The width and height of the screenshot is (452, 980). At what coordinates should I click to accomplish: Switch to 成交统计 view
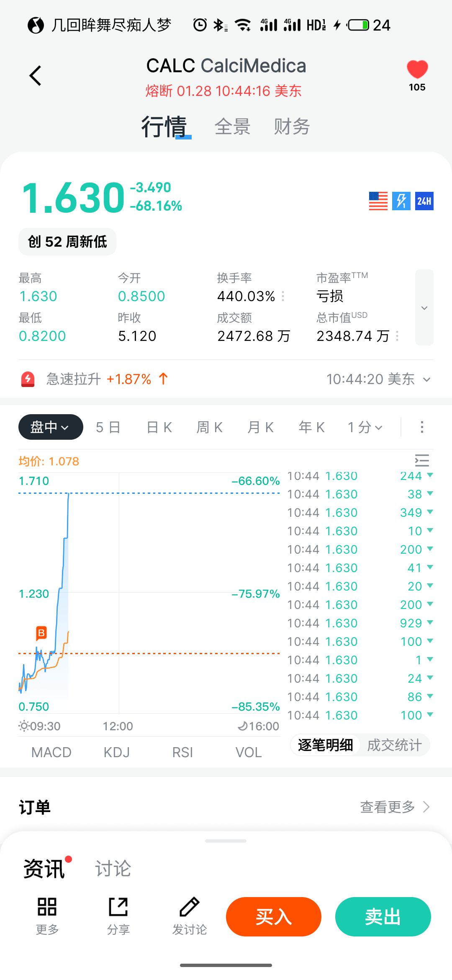coord(394,745)
